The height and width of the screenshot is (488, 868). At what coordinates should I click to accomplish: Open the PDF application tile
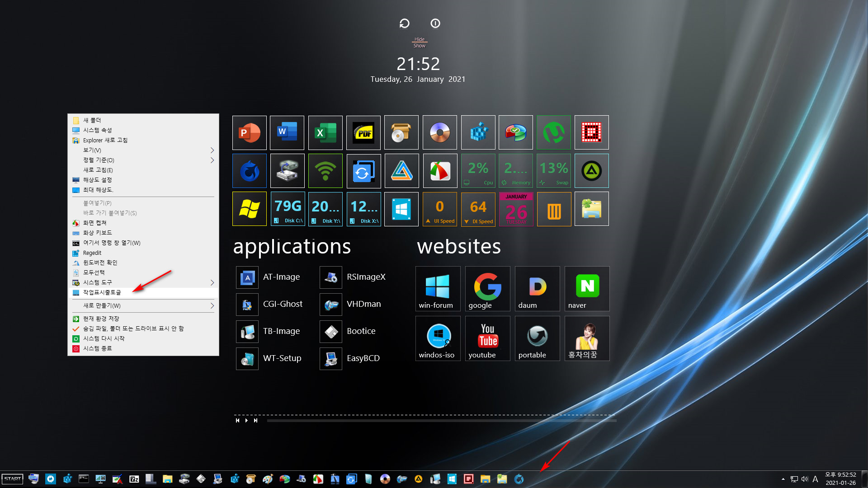pos(363,132)
